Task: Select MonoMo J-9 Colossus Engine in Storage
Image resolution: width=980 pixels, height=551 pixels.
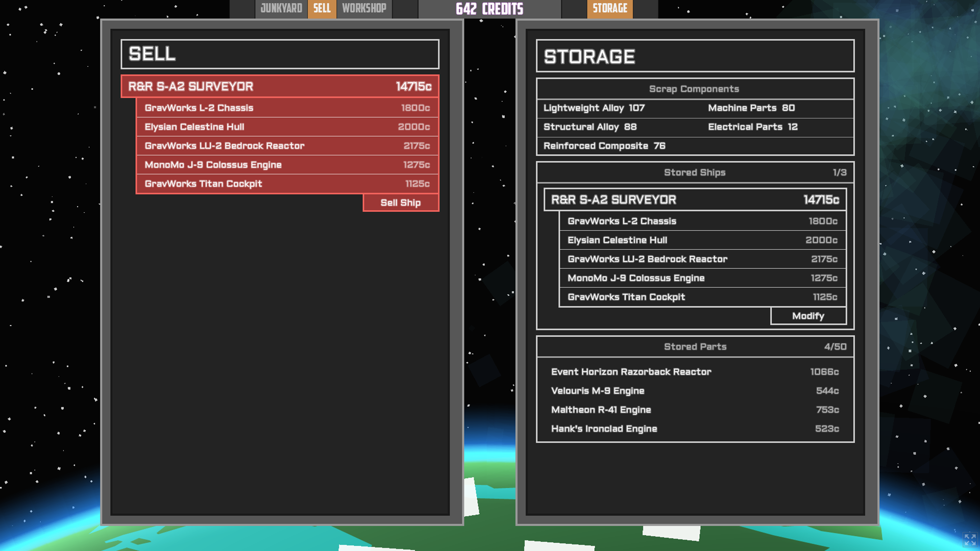Action: pyautogui.click(x=702, y=278)
